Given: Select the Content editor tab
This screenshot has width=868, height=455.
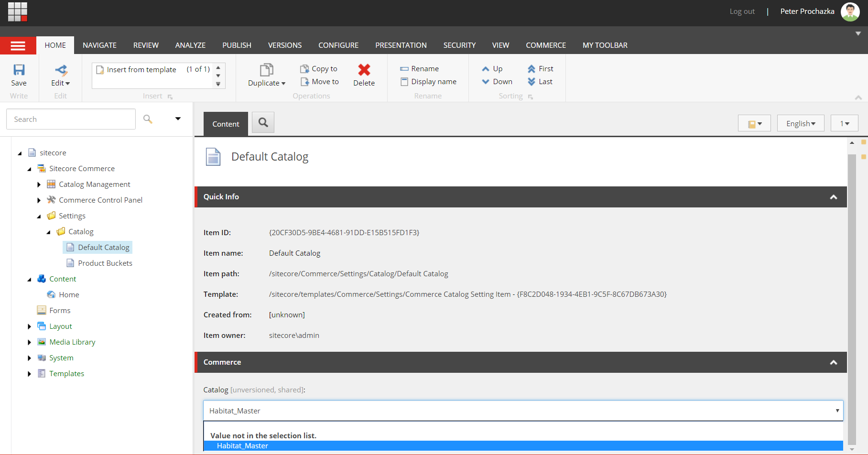Looking at the screenshot, I should tap(226, 124).
